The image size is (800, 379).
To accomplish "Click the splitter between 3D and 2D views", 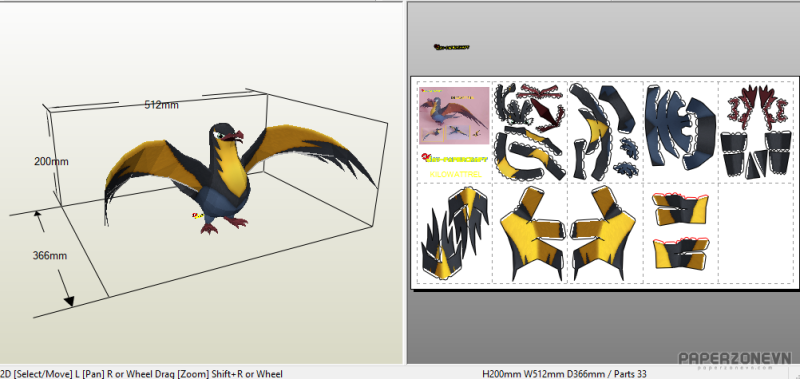I will 406,184.
